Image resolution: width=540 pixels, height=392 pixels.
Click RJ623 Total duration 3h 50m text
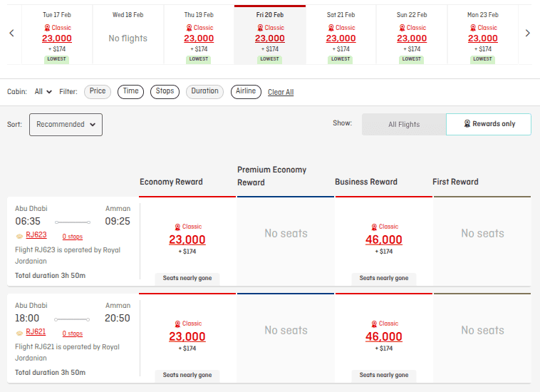point(51,276)
